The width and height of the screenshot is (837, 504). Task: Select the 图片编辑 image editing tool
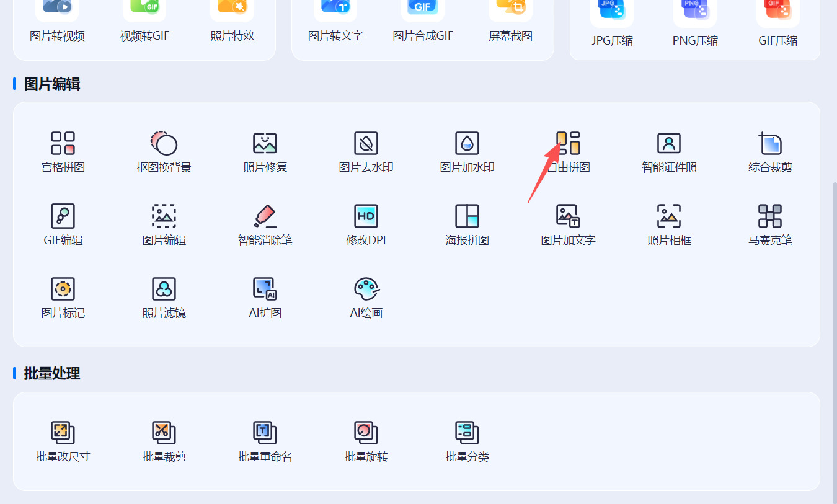(164, 224)
